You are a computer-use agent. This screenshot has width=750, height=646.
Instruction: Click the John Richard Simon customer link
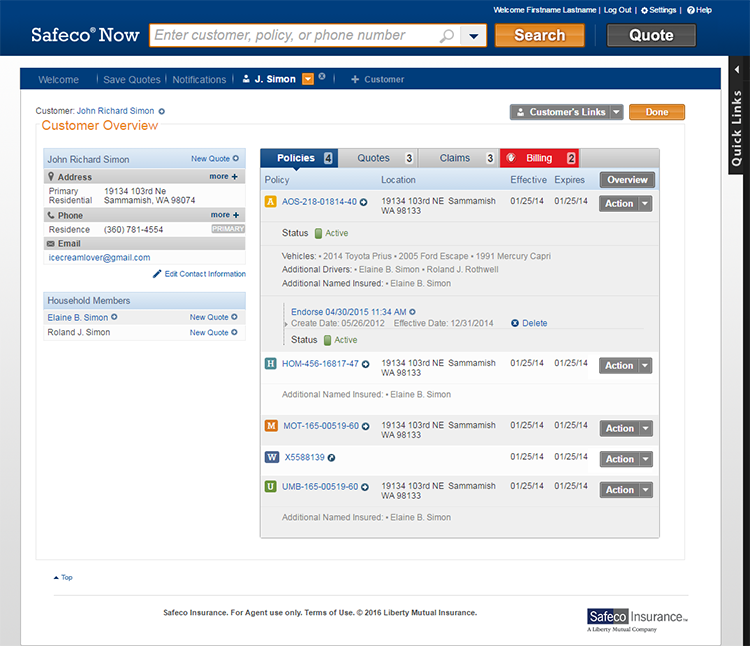tap(115, 111)
